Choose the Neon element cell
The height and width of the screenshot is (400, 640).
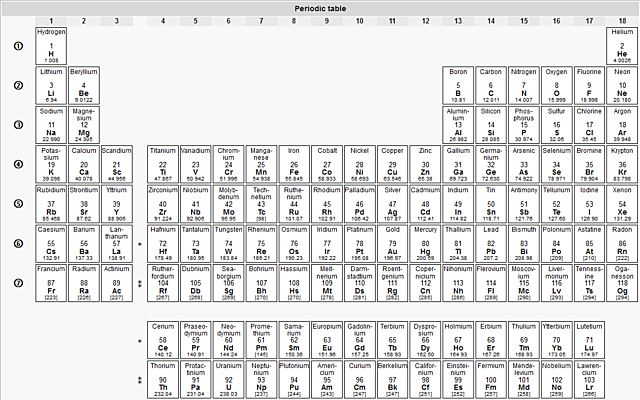pyautogui.click(x=622, y=85)
